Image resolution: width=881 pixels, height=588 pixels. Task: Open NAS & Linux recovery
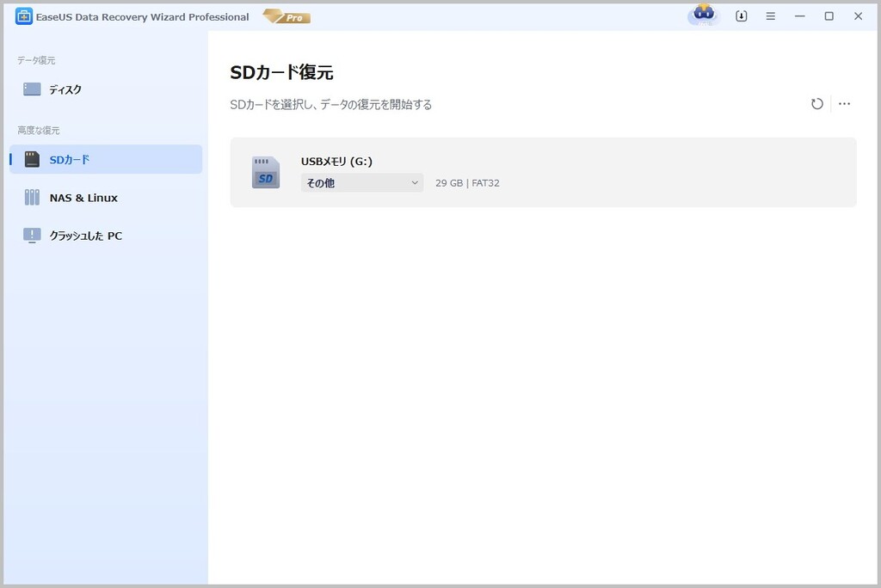(106, 198)
